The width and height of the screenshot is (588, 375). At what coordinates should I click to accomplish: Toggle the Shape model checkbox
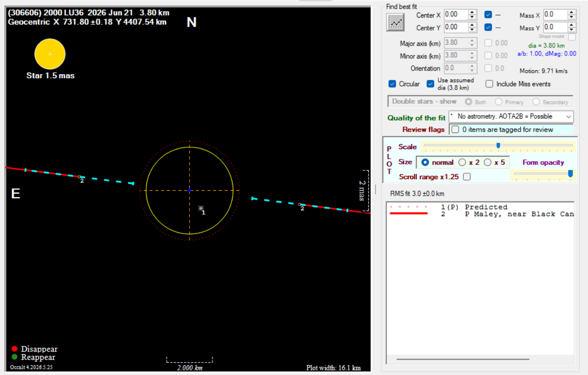572,37
